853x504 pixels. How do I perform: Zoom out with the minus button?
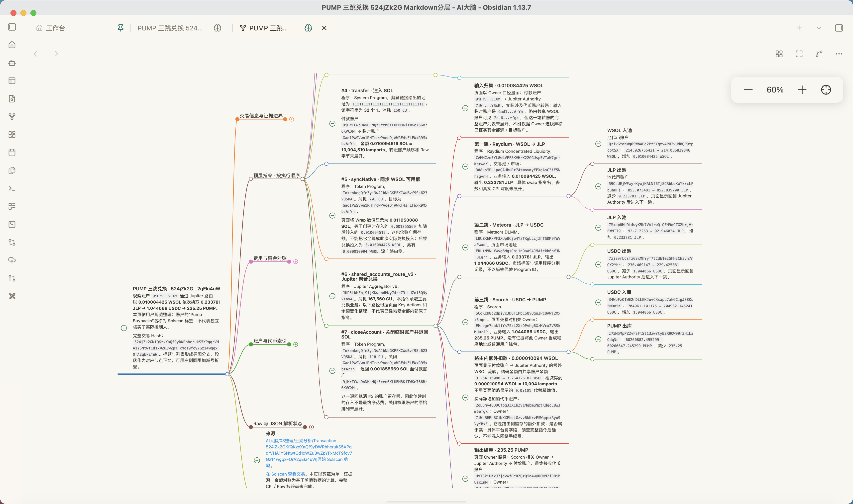(748, 90)
